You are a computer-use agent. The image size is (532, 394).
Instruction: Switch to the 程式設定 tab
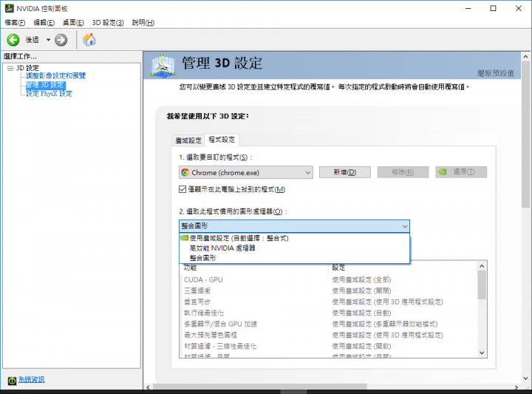tap(222, 140)
